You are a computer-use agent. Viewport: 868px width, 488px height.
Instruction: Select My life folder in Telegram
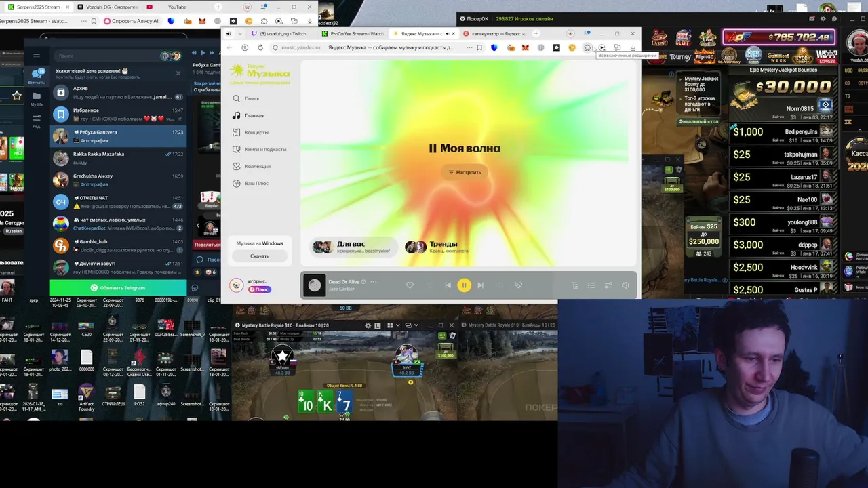click(x=37, y=99)
